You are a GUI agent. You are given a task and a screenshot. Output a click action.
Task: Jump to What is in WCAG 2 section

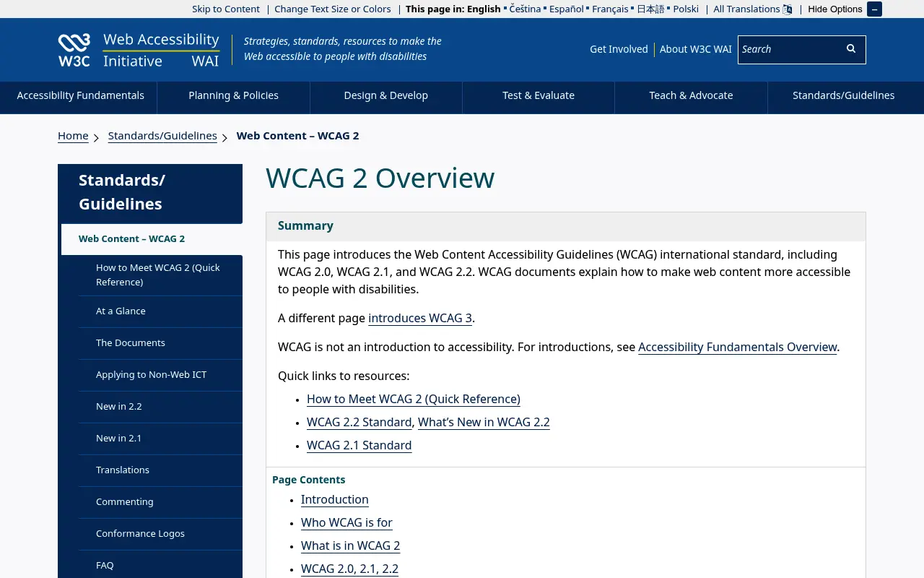(350, 546)
